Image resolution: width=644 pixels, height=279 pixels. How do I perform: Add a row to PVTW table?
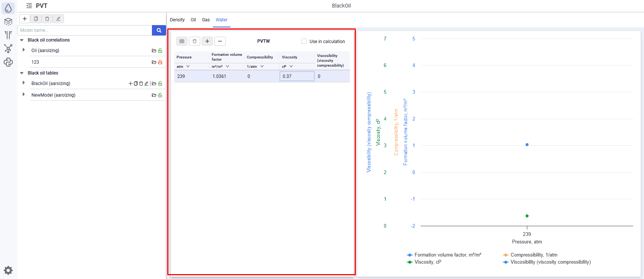coord(207,41)
